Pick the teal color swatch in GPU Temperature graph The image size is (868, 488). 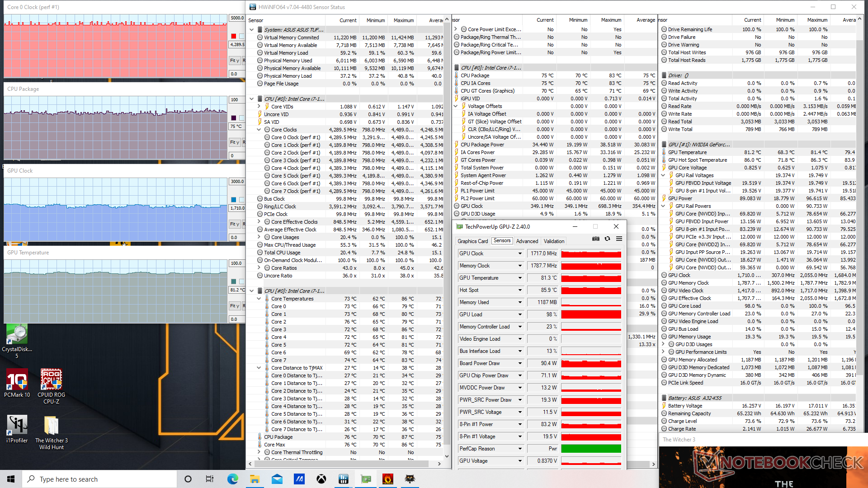[x=233, y=282]
